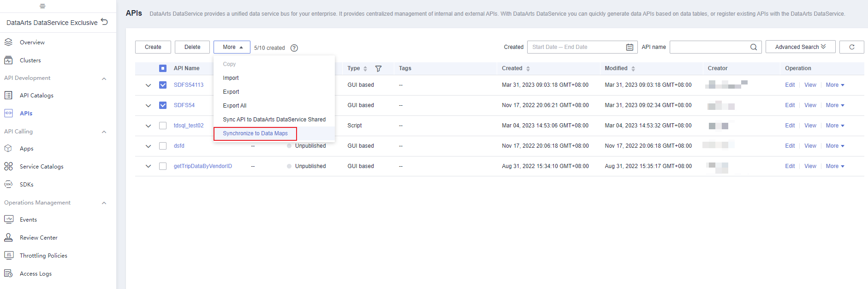Uncheck the SDFS54113 row checkbox

[163, 85]
